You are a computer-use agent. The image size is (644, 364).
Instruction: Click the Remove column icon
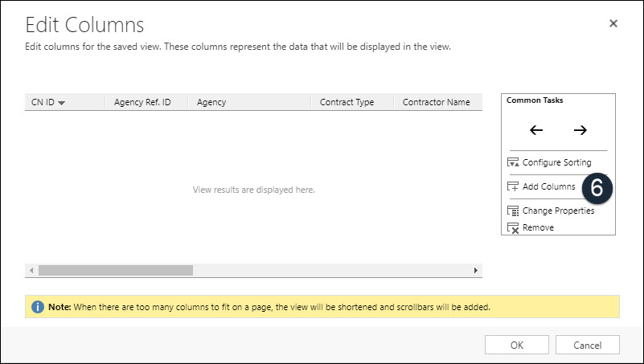(513, 227)
